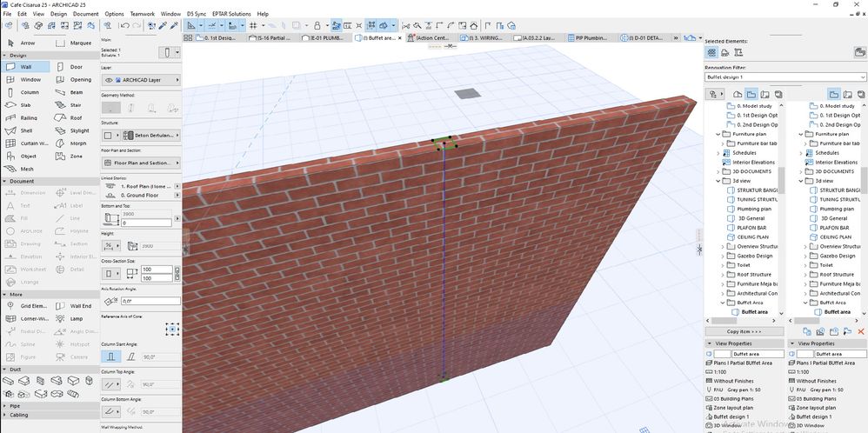Toggle the ARCHICAD Layer eye visibility
The height and width of the screenshot is (433, 868).
(109, 80)
